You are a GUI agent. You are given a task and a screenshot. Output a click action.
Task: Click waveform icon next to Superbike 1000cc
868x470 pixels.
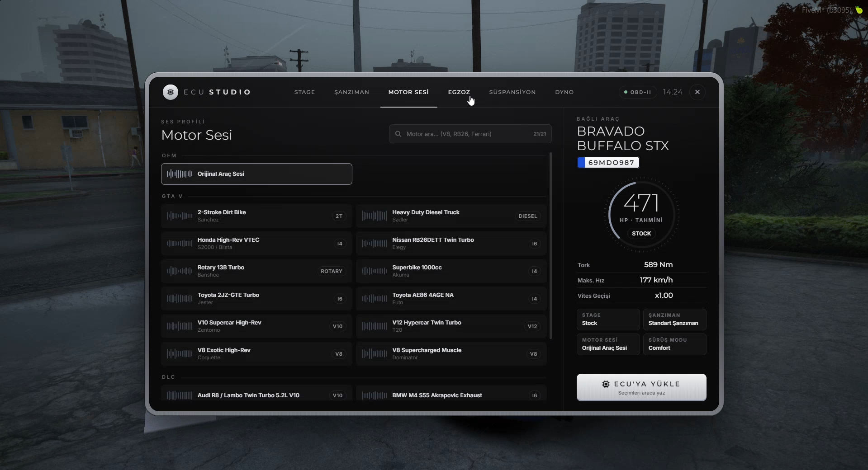(374, 271)
